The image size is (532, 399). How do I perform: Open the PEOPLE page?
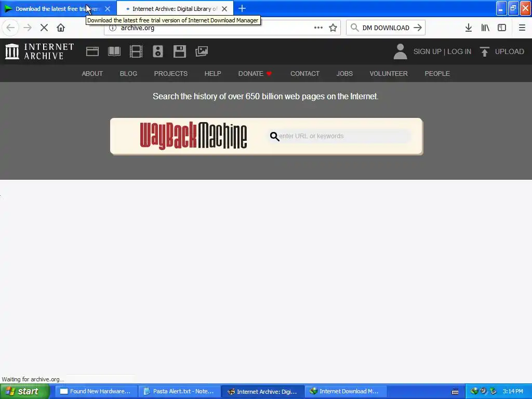[437, 74]
